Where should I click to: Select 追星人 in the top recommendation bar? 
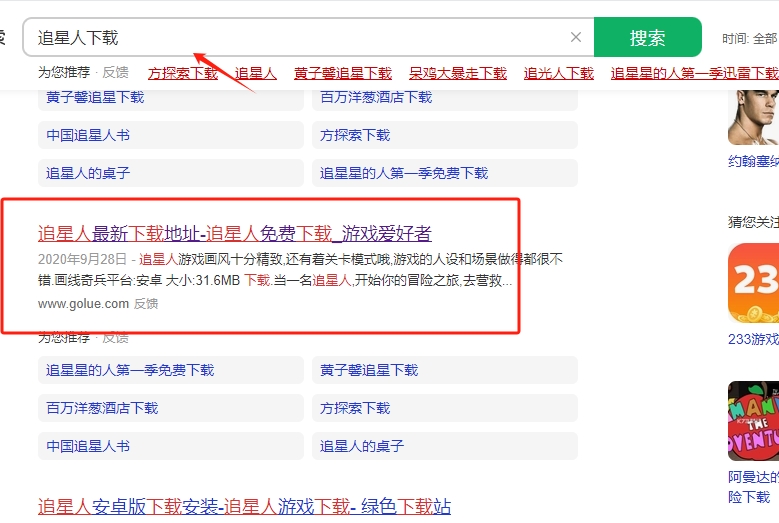256,73
